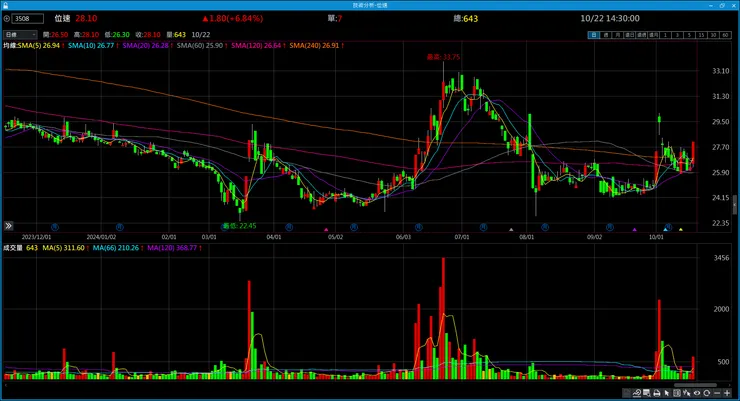Click the chart drawing-line tool icon

(x=637, y=393)
